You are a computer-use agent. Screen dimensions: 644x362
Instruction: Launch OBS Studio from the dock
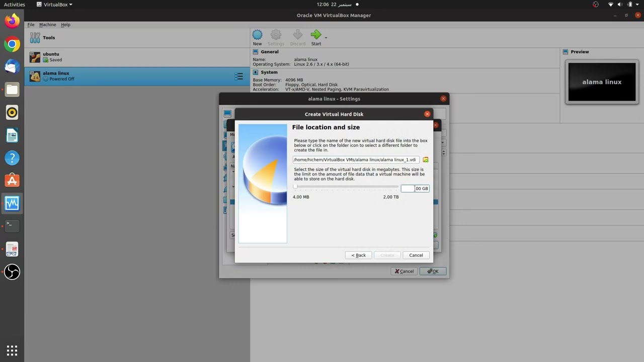[12, 272]
